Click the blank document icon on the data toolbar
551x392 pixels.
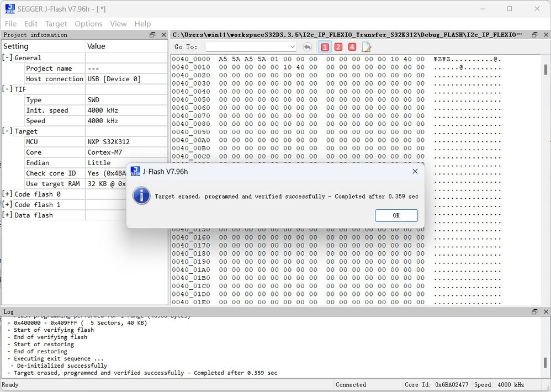(x=365, y=47)
